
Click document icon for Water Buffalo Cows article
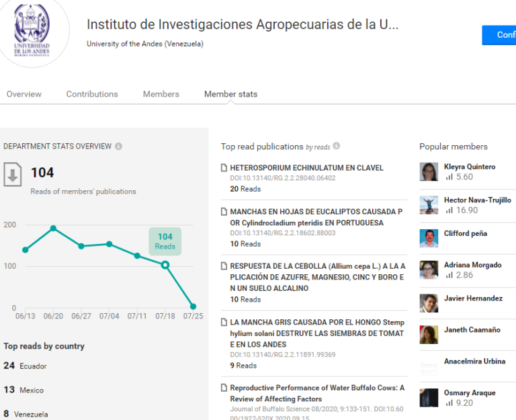click(224, 388)
